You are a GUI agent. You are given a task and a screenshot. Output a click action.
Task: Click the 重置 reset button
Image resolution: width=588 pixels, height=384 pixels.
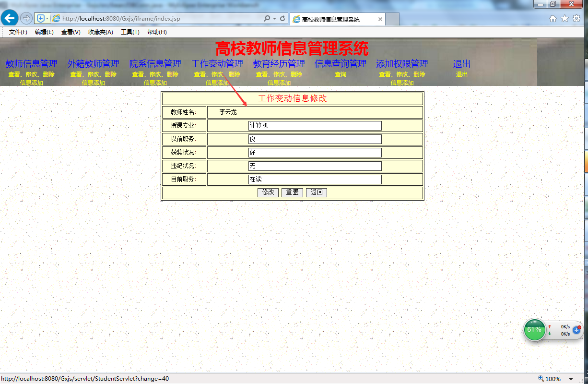pyautogui.click(x=292, y=192)
